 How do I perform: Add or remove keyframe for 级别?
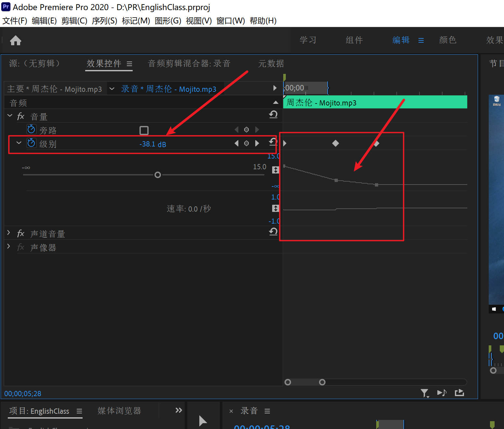click(x=246, y=143)
